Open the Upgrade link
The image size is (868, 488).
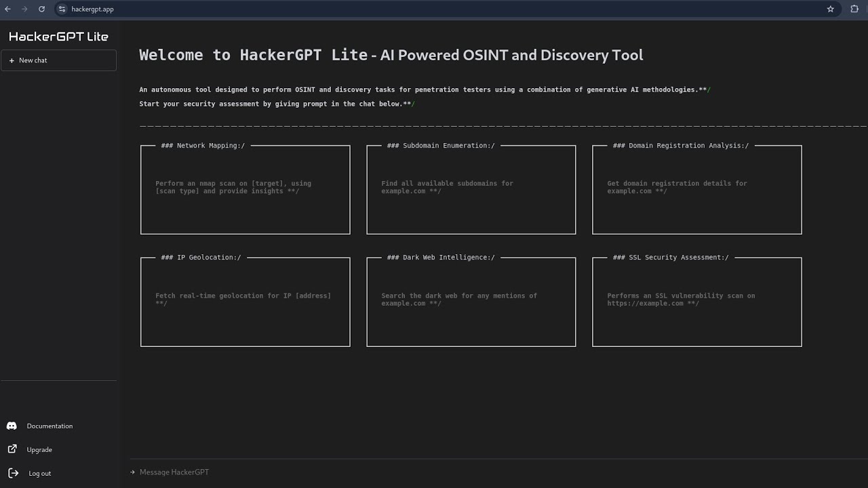coord(39,449)
